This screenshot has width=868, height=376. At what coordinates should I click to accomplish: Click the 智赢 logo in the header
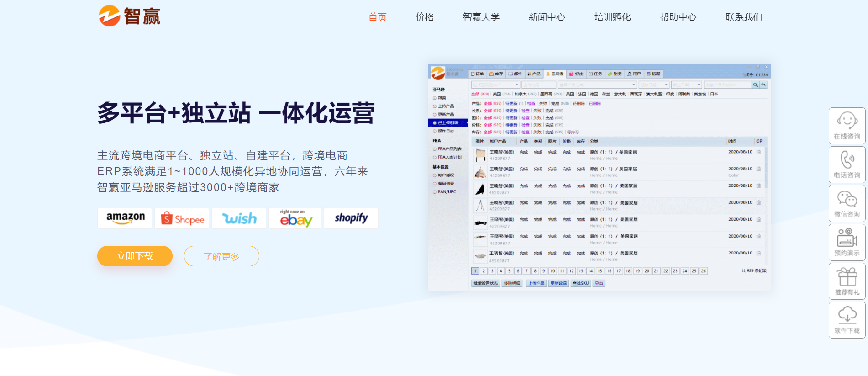129,16
